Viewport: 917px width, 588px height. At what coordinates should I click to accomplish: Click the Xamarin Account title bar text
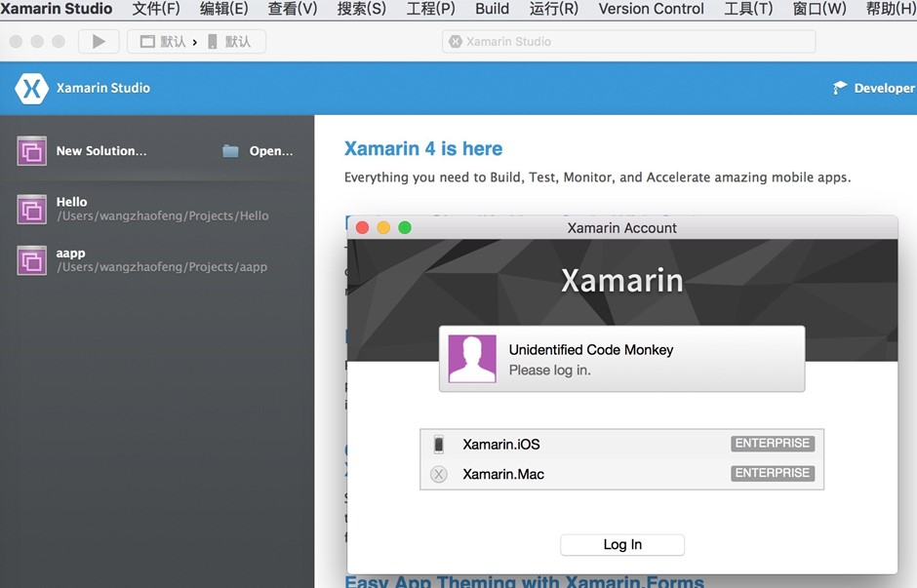tap(621, 228)
